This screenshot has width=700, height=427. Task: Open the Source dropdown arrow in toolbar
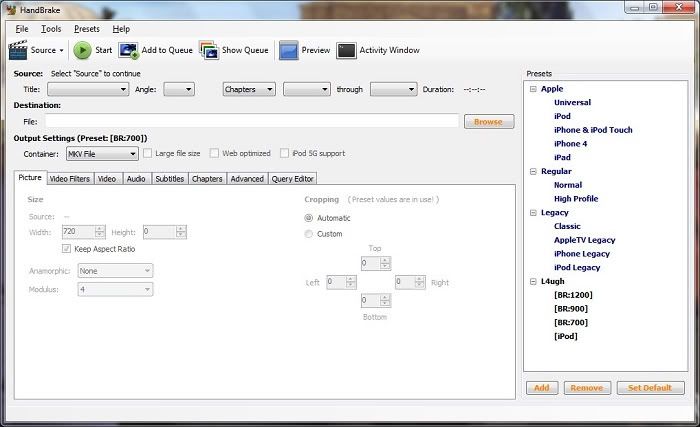pyautogui.click(x=61, y=50)
